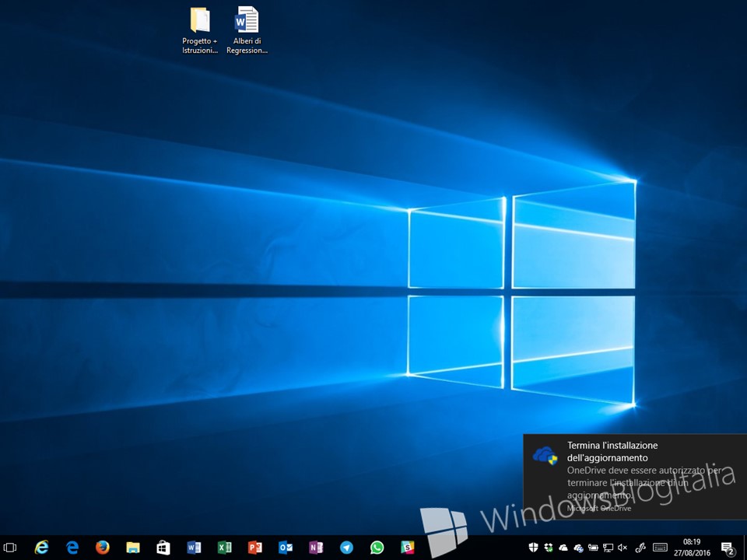
Task: Open the Windows Store taskbar icon
Action: (x=163, y=548)
